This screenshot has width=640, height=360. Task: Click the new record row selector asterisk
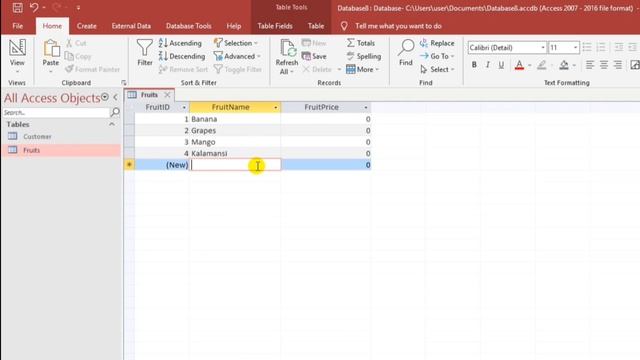tap(129, 165)
